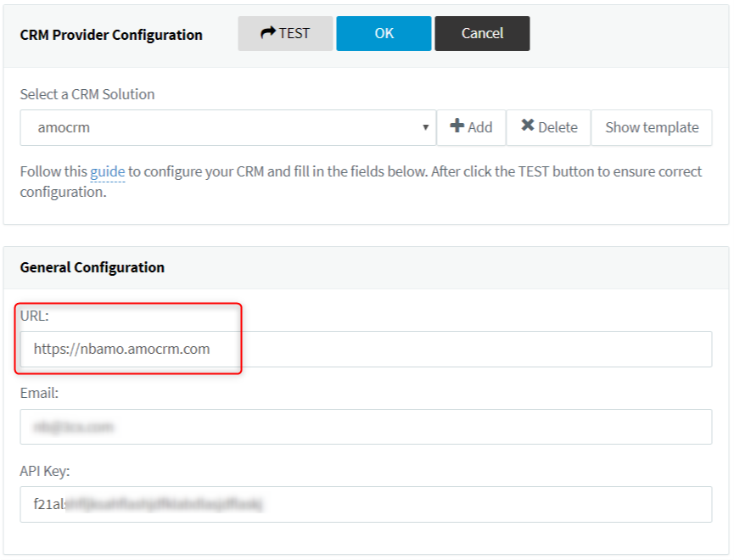Click into the Email input field
734x560 pixels.
point(365,427)
